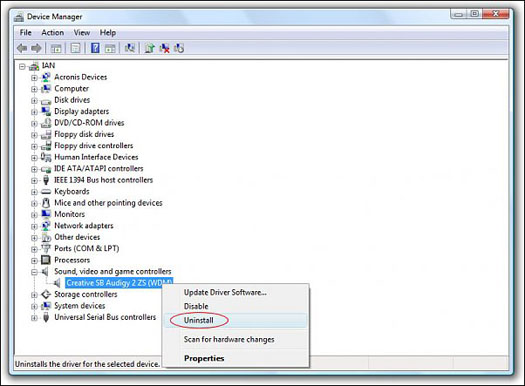Screen dimensions: 525x386
Task: Click the Back arrow toolbar icon
Action: point(22,49)
